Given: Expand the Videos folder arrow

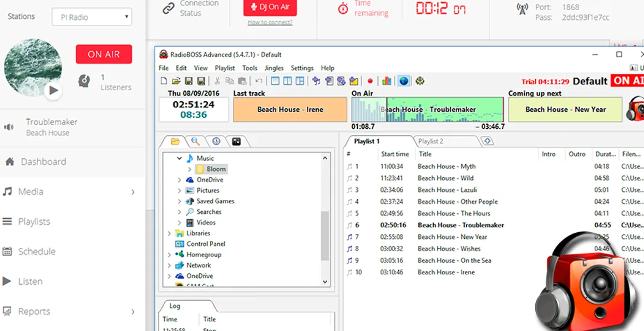Looking at the screenshot, I should [x=180, y=223].
